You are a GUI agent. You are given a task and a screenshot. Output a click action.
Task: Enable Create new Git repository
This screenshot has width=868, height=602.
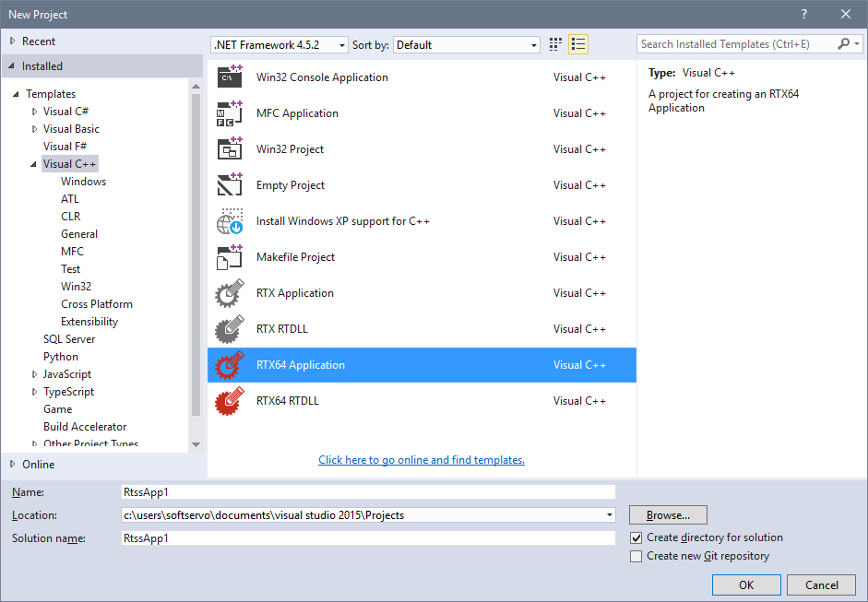[x=636, y=556]
